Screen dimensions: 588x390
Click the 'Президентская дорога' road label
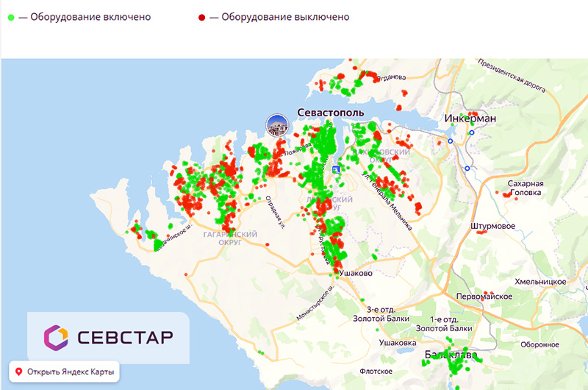click(512, 76)
